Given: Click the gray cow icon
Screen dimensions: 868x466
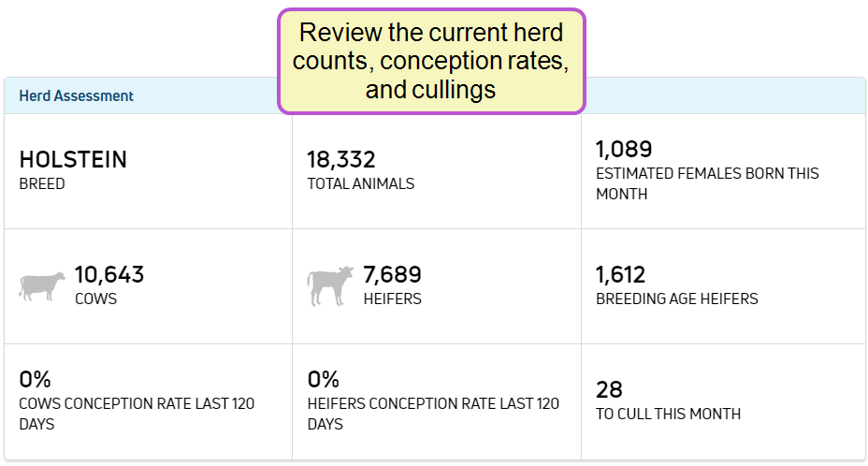Looking at the screenshot, I should pos(42,285).
